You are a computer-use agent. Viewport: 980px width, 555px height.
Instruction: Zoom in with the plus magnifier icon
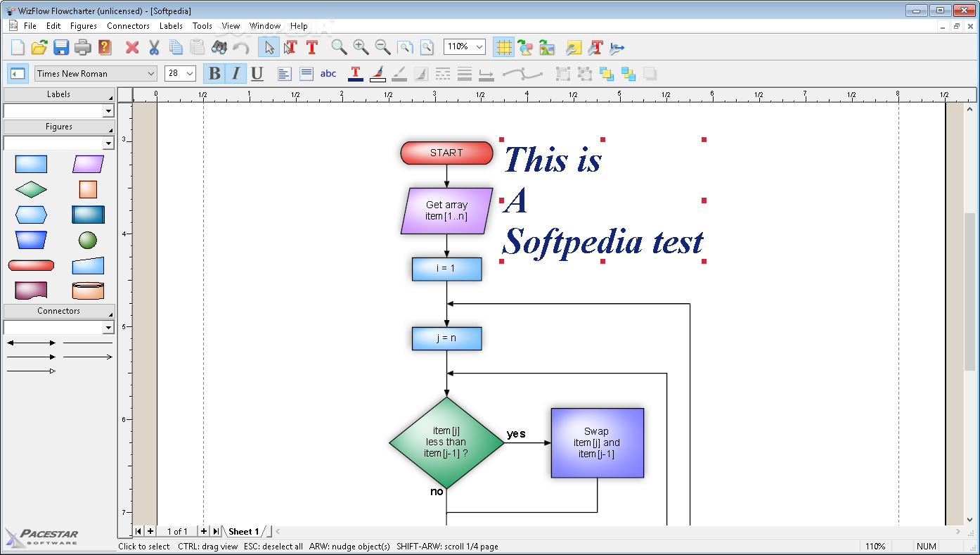click(361, 48)
